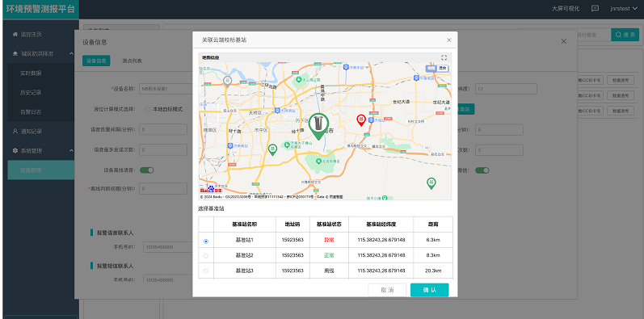Click the user icon beside 通知记录
The image size is (644, 319).
pos(15,132)
